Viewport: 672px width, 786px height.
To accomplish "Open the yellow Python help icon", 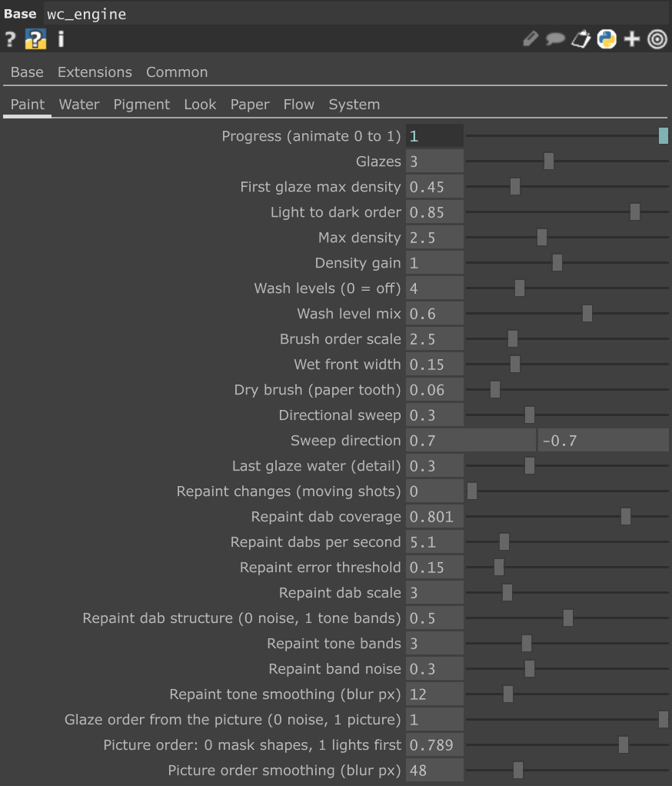I will click(x=35, y=39).
